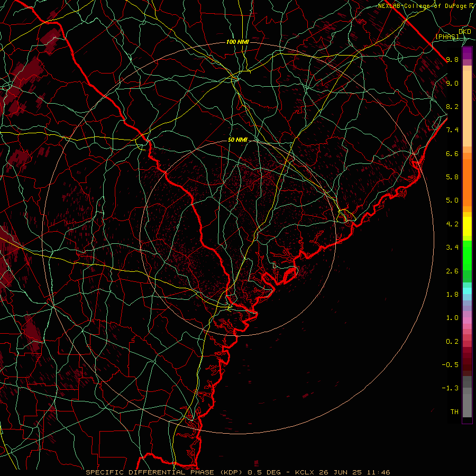Pick the pink segment of the color bar

tap(467, 321)
